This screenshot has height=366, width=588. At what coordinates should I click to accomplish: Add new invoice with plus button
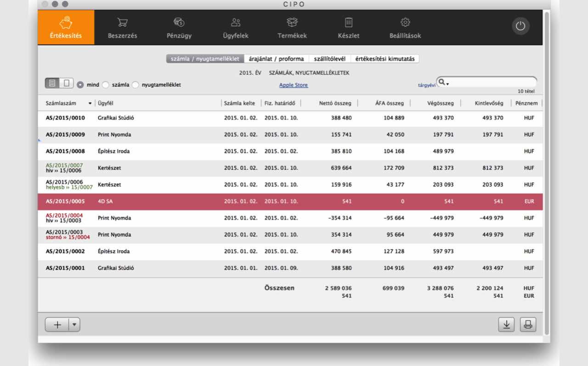pos(57,325)
